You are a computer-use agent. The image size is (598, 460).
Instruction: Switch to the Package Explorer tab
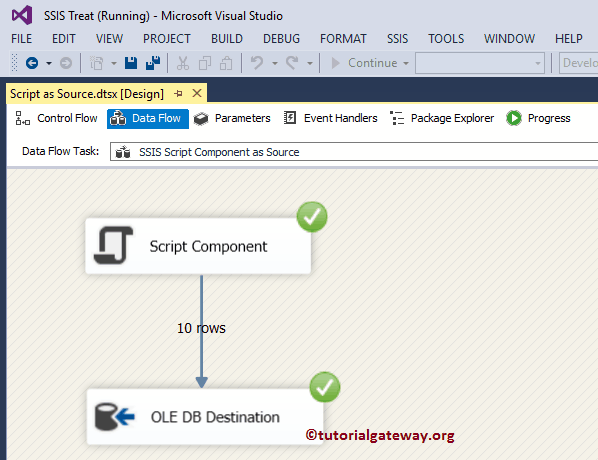(442, 118)
